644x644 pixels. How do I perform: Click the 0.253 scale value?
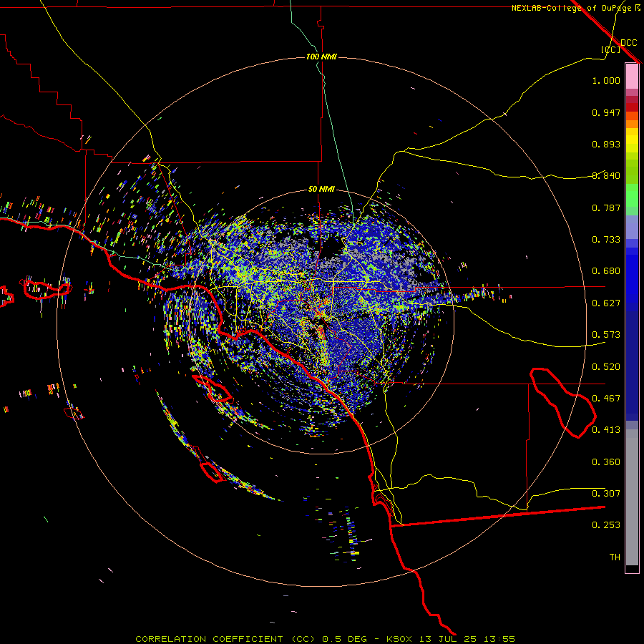coord(606,525)
